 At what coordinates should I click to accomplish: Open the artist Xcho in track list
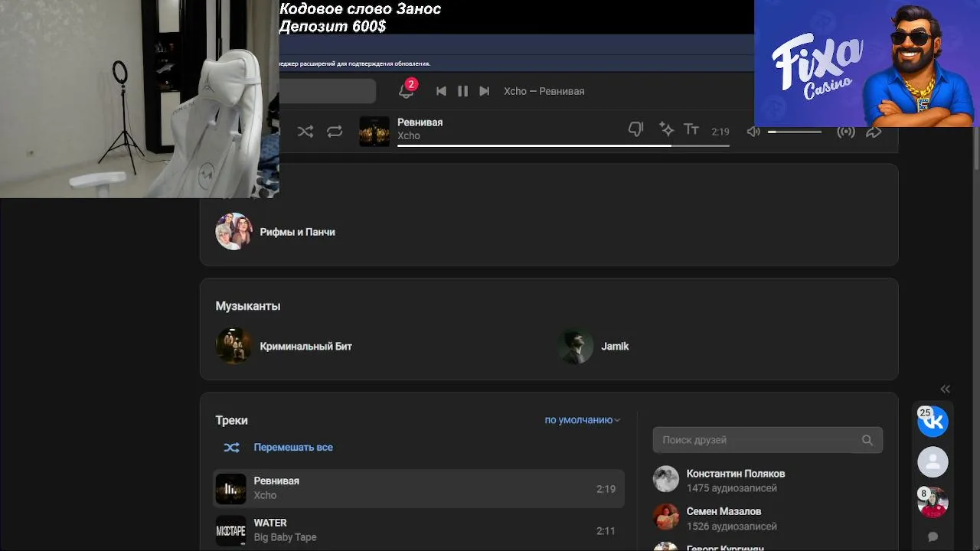[265, 495]
